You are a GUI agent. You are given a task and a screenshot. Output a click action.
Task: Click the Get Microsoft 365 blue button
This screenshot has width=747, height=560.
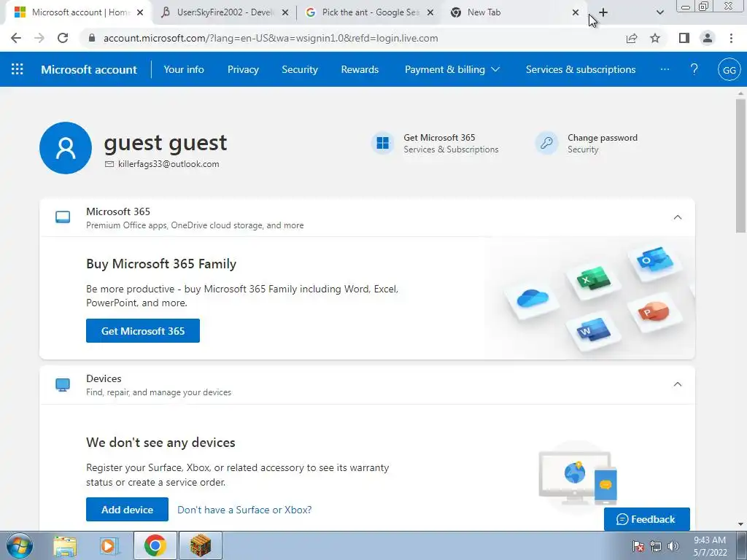click(x=143, y=331)
